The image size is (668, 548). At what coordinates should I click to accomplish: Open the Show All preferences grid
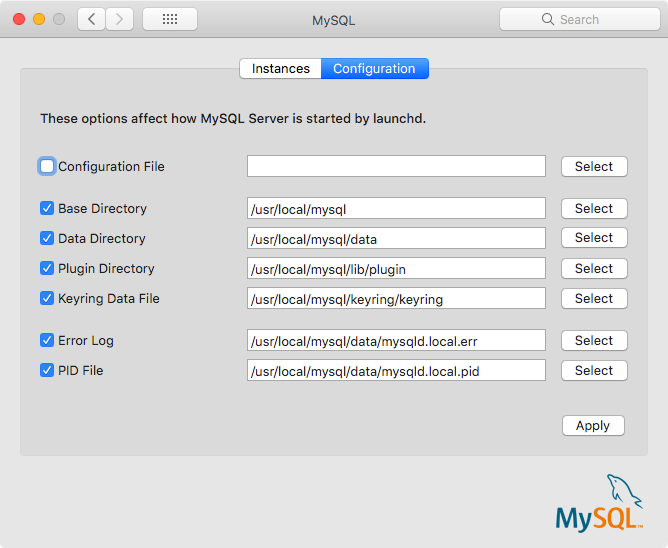click(x=170, y=19)
